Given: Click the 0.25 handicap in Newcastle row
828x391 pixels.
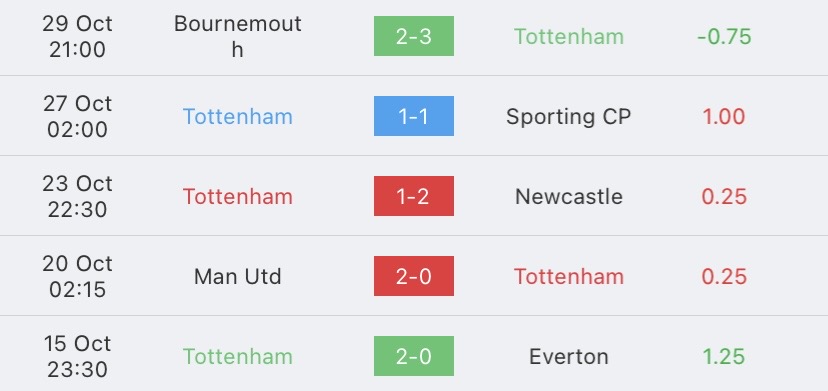Looking at the screenshot, I should (x=724, y=197).
